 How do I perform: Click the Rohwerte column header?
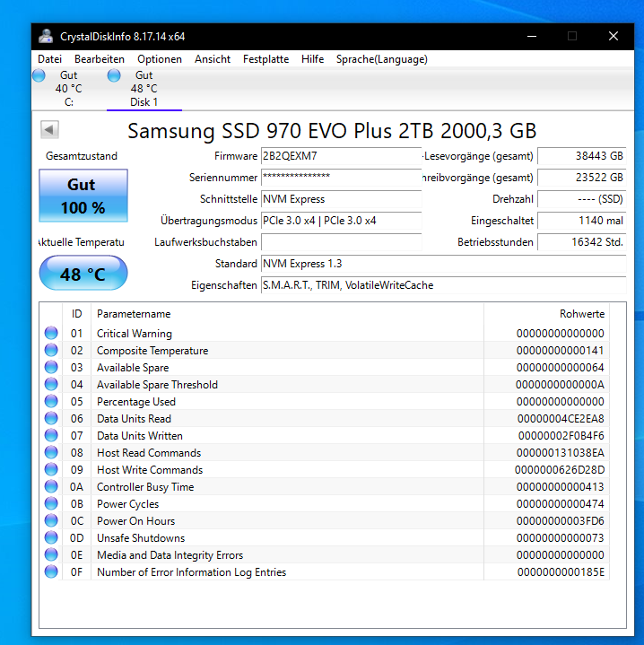[546, 314]
